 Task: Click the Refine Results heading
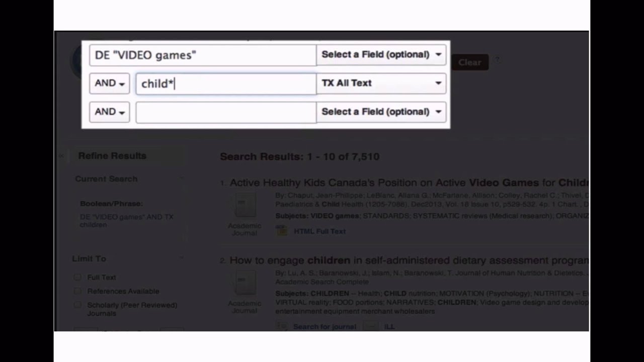pyautogui.click(x=112, y=156)
